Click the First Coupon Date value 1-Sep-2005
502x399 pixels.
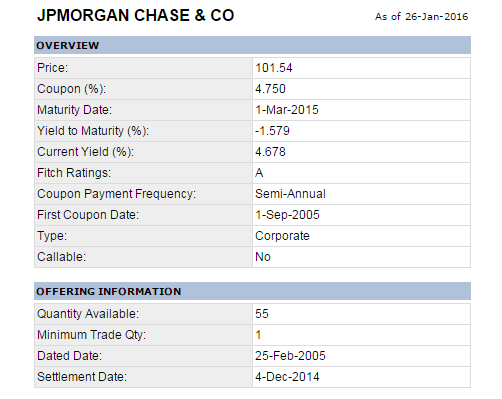point(287,215)
